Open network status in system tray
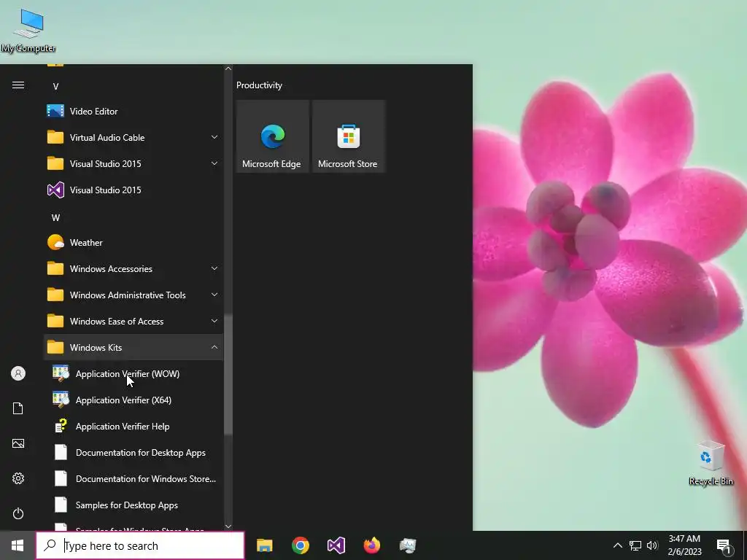Image resolution: width=747 pixels, height=560 pixels. [635, 545]
